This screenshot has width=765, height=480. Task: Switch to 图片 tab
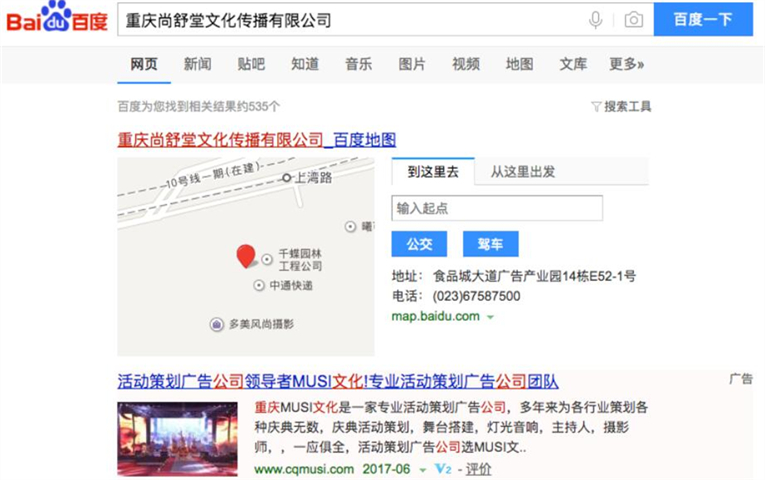[412, 64]
